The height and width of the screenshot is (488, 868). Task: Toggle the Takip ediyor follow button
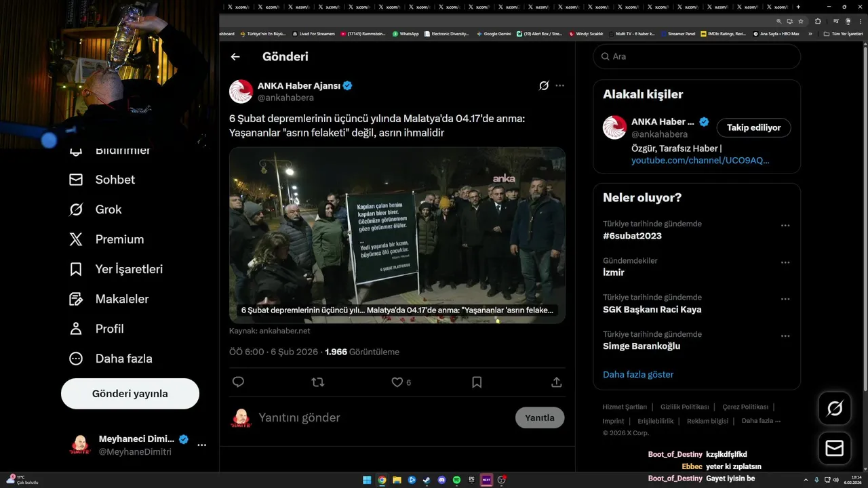coord(754,127)
